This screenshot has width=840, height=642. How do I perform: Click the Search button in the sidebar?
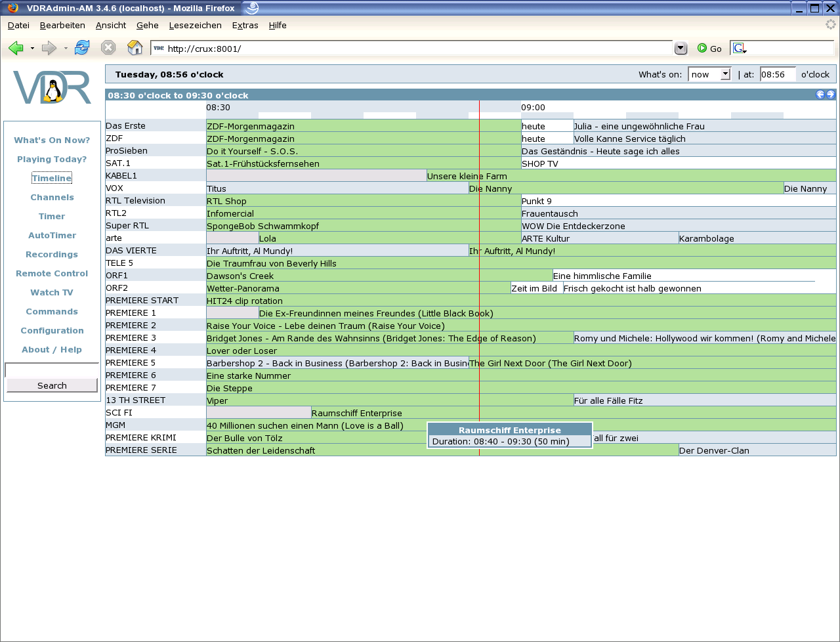tap(52, 385)
